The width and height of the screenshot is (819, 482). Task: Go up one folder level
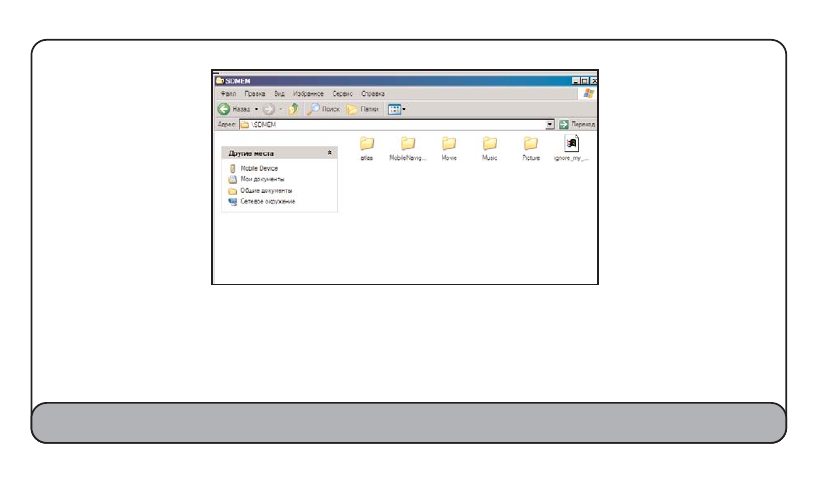coord(293,109)
